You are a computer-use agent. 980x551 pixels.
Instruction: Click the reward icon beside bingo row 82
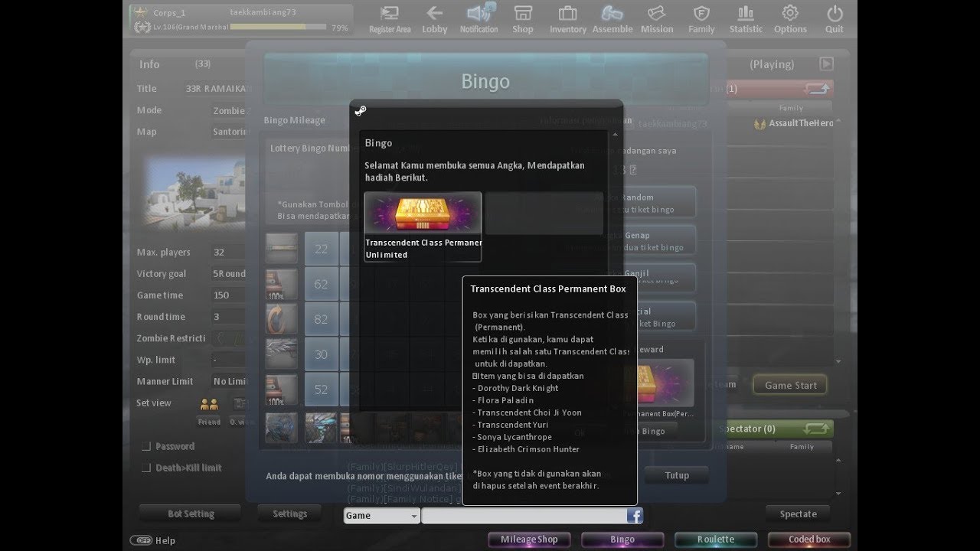click(282, 319)
